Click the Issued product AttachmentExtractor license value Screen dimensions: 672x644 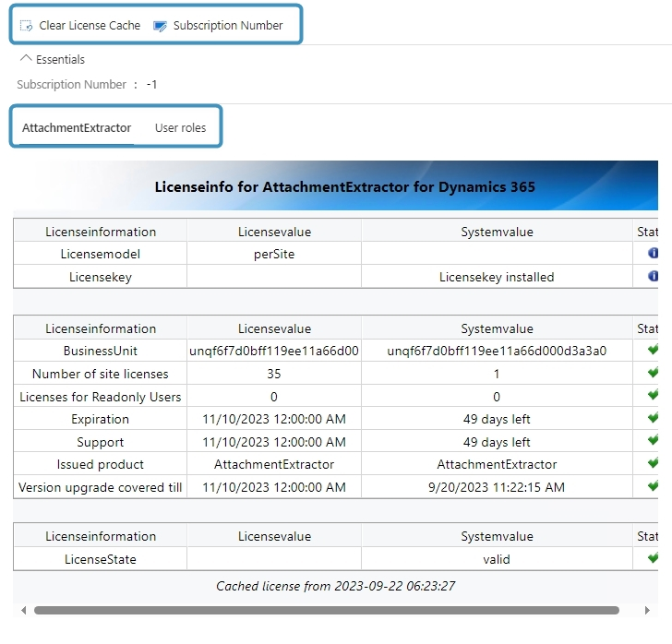274,464
